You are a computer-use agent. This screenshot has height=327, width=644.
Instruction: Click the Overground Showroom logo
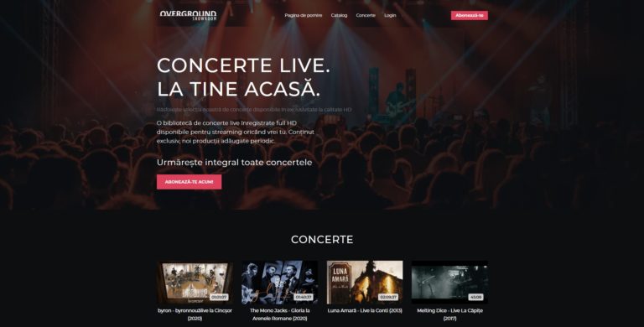pyautogui.click(x=188, y=16)
